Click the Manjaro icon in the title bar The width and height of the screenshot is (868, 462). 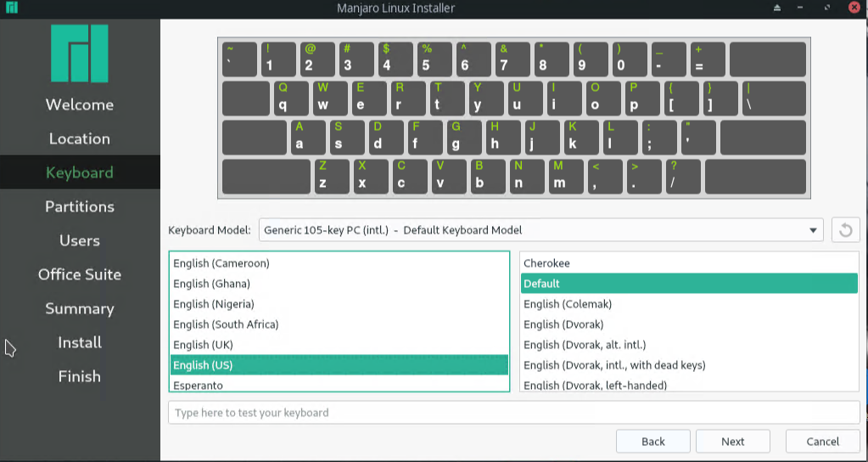click(12, 8)
